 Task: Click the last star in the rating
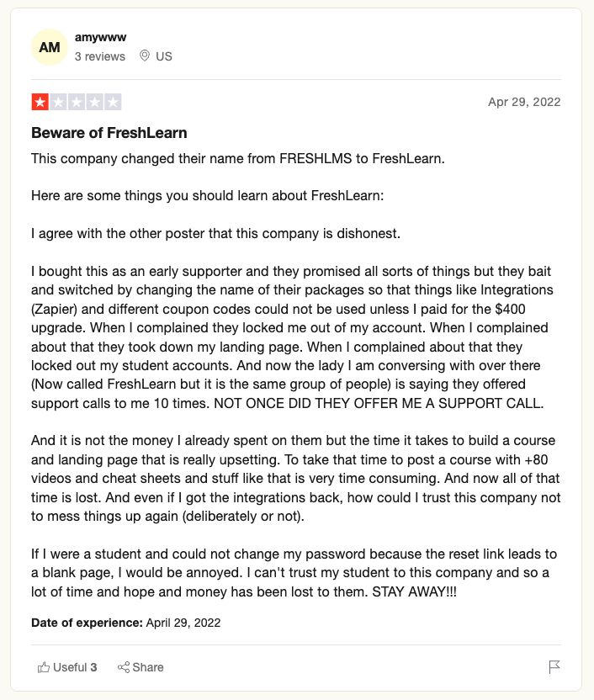(113, 102)
